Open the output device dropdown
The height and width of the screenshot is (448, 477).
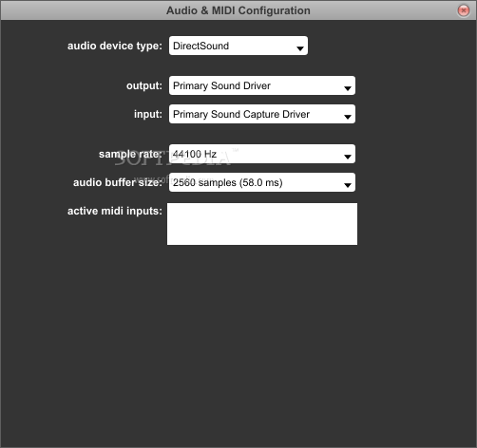pos(262,85)
